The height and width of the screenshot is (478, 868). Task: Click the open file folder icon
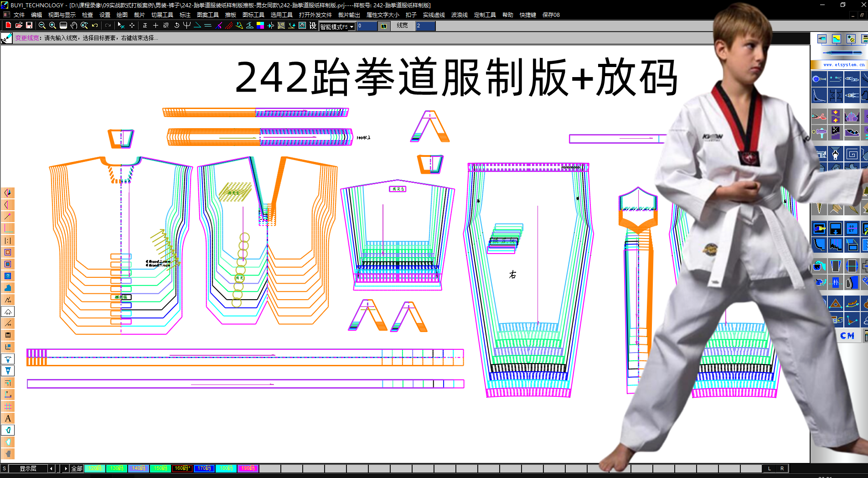19,26
